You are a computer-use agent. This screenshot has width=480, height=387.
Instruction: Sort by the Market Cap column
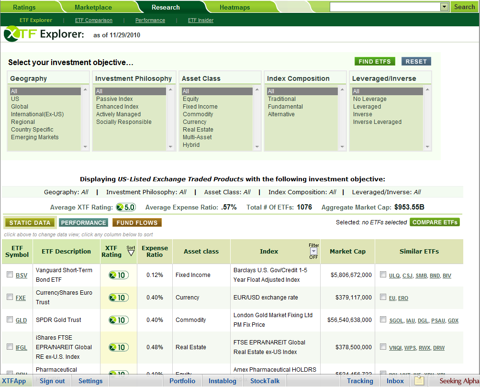(348, 252)
